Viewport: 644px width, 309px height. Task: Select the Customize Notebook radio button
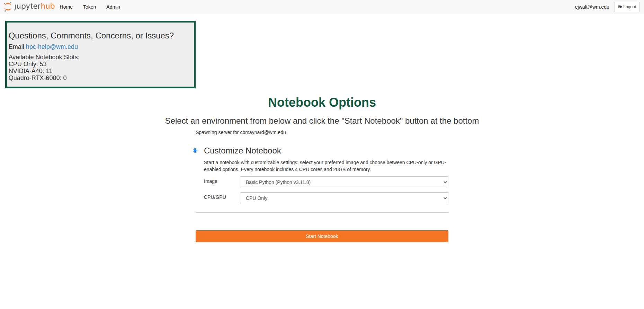coord(195,150)
